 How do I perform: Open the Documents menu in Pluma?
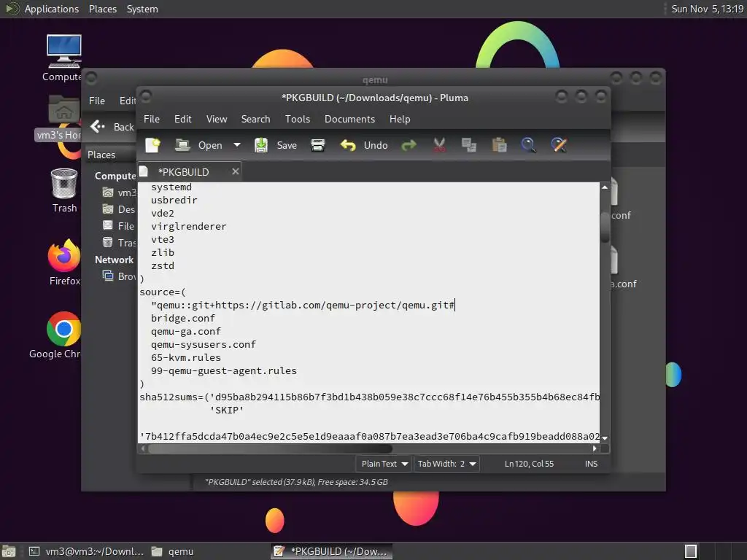[x=349, y=119]
